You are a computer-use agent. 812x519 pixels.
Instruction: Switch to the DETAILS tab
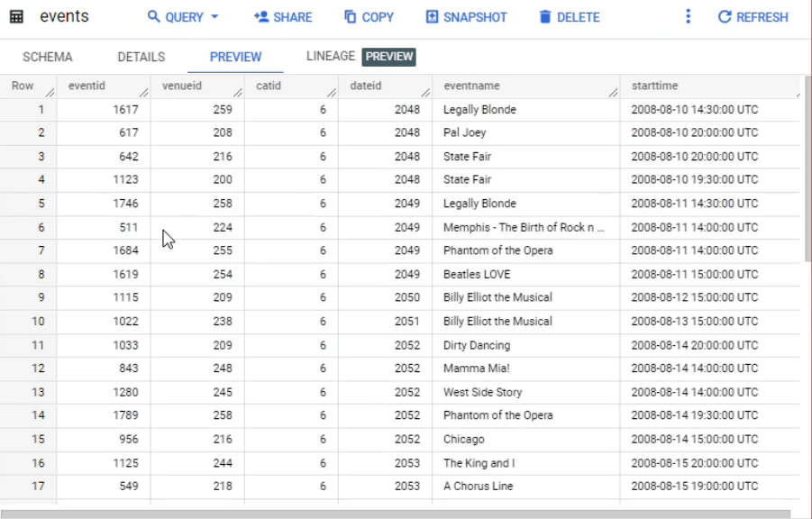click(x=141, y=57)
